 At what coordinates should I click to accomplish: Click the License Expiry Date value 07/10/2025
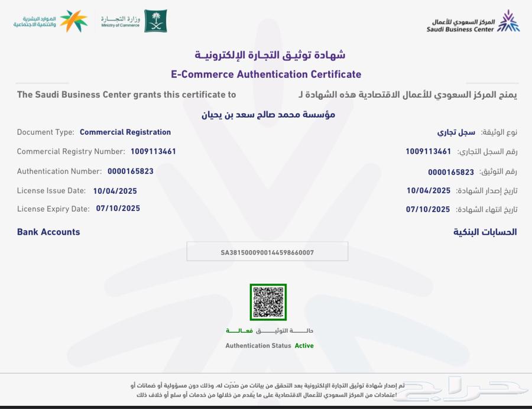coord(118,209)
